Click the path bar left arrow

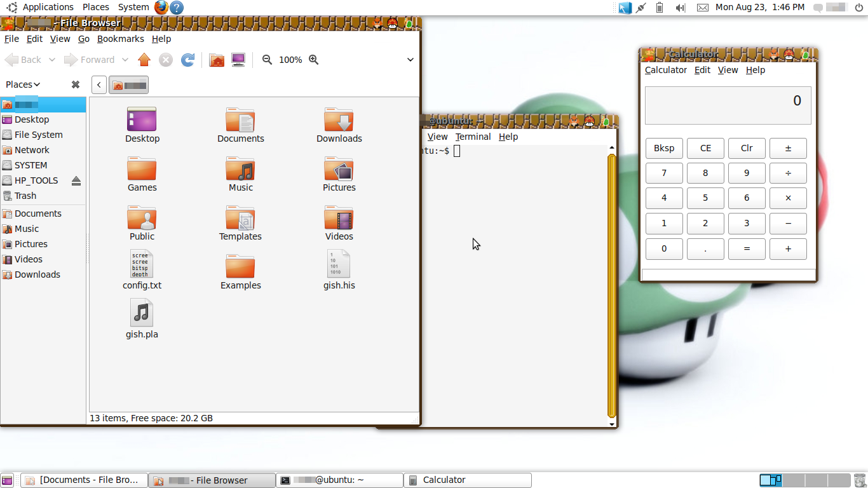(99, 85)
